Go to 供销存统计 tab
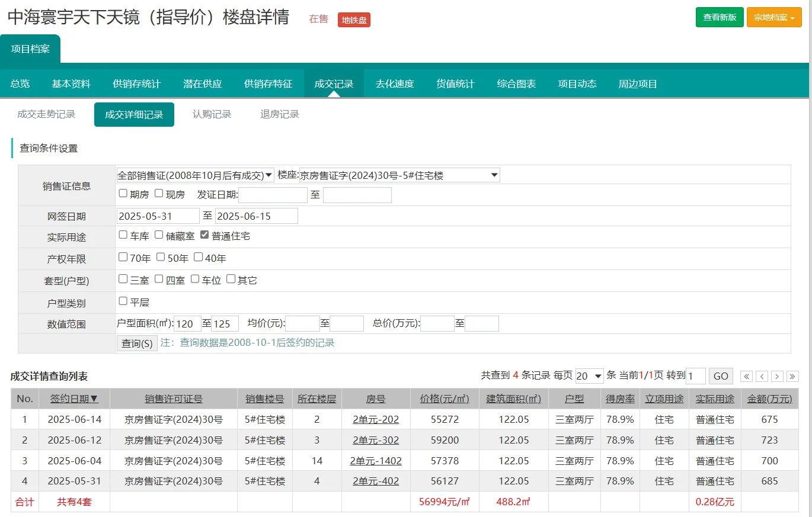Screen dimensions: 812x517 (x=137, y=84)
